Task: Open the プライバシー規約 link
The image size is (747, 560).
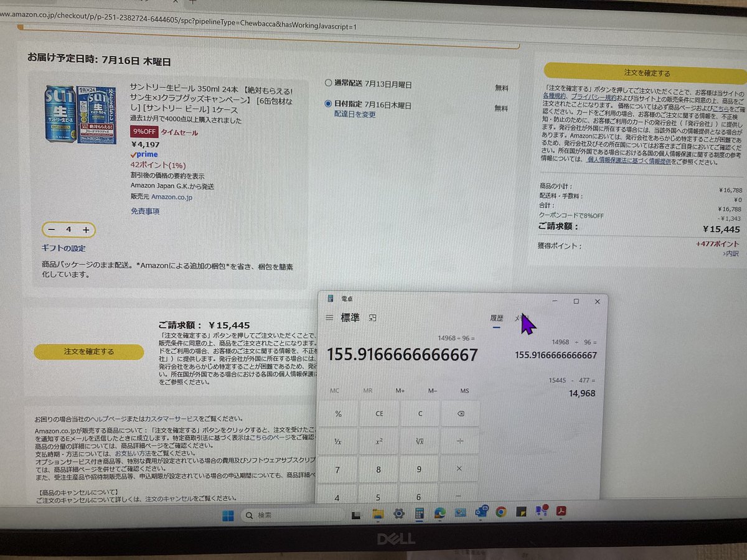Action: pyautogui.click(x=593, y=96)
